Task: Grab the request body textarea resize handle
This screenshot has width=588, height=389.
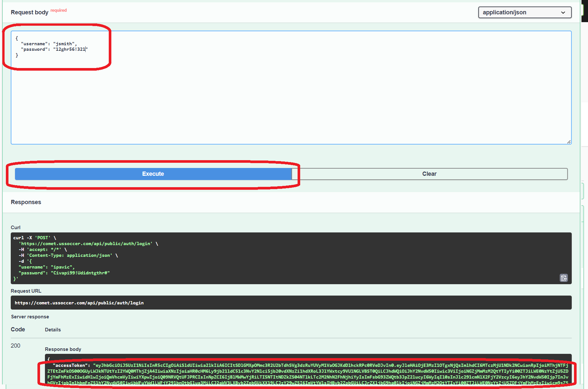Action: tap(568, 142)
